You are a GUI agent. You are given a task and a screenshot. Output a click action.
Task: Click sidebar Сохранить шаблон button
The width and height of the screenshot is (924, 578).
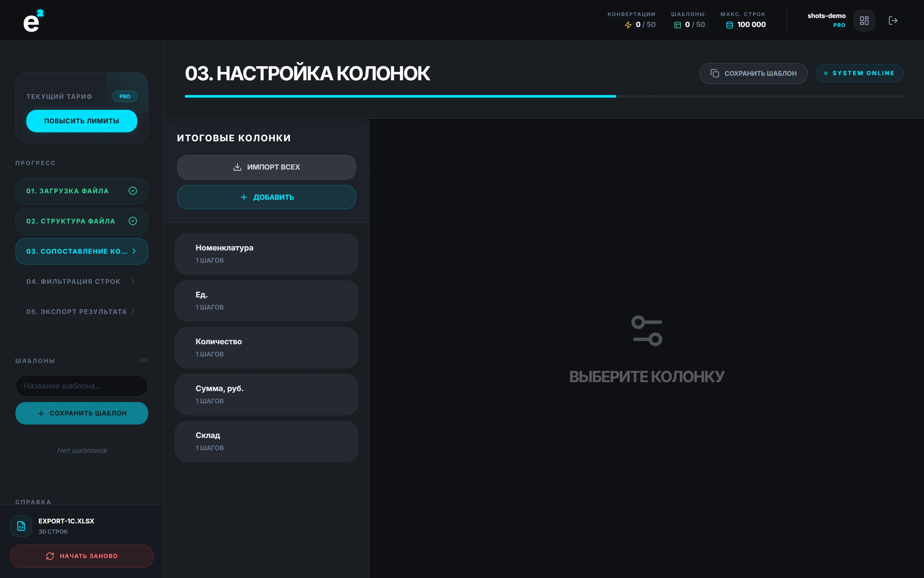82,413
